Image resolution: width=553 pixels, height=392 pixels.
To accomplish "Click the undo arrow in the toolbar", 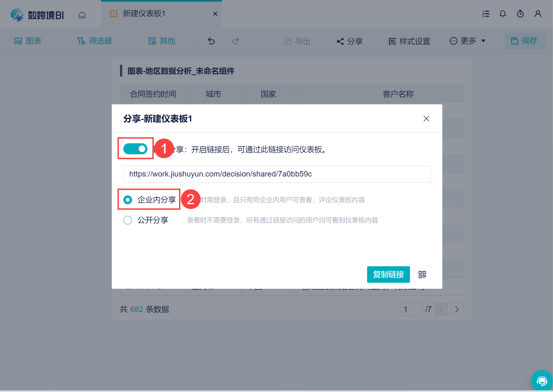I will point(211,41).
